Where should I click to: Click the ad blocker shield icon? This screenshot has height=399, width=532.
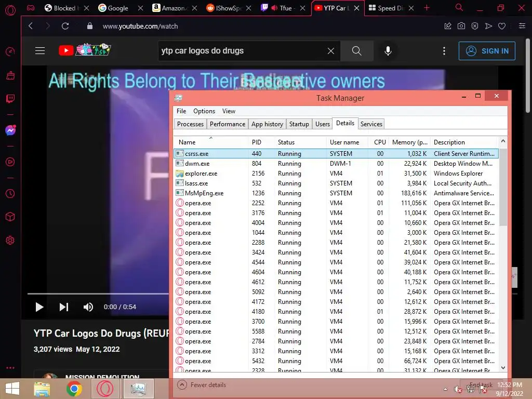(x=475, y=26)
